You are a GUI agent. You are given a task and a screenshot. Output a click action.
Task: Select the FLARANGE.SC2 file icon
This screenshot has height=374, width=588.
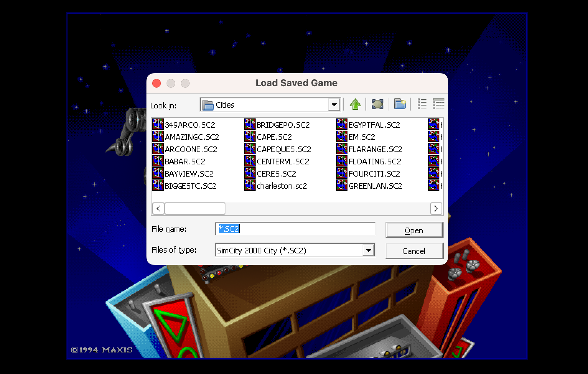[x=342, y=149]
